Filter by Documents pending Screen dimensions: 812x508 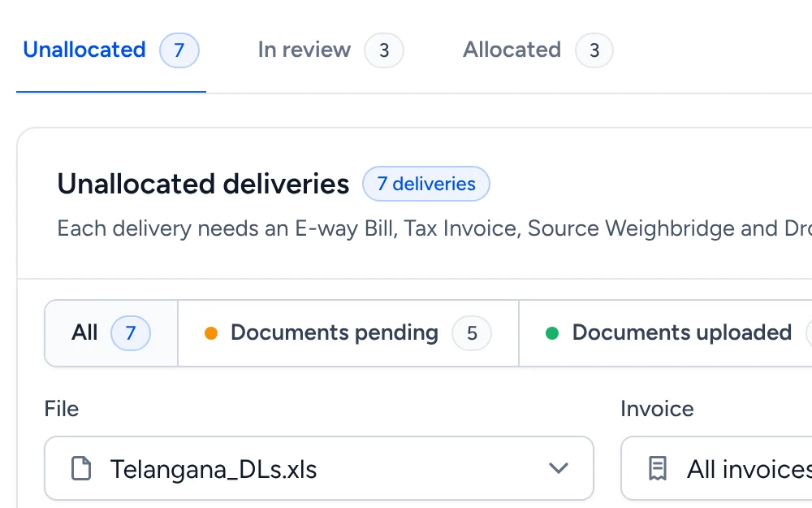tap(348, 332)
